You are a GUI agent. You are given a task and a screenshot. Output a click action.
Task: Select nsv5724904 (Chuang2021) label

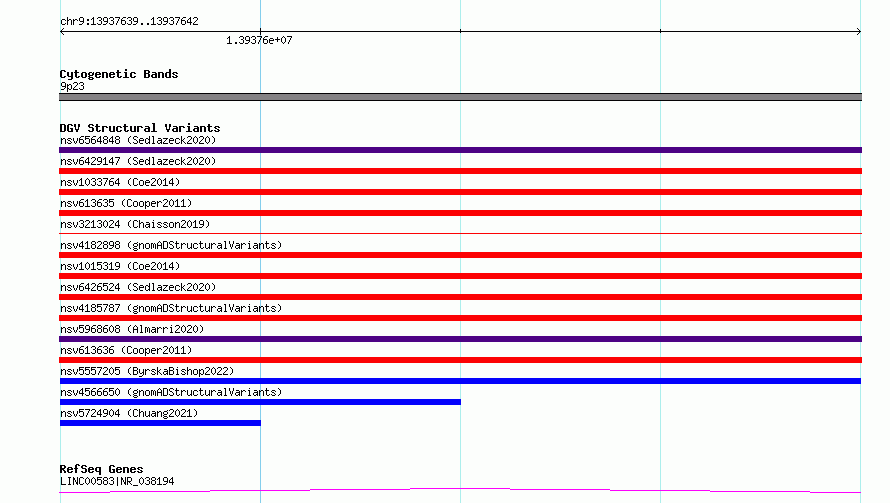pyautogui.click(x=129, y=413)
